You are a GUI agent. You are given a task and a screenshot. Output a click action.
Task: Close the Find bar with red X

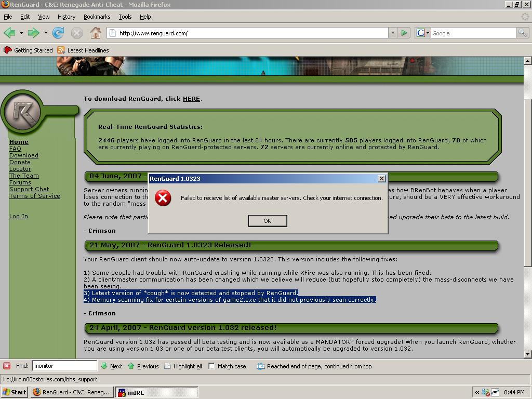tap(7, 366)
